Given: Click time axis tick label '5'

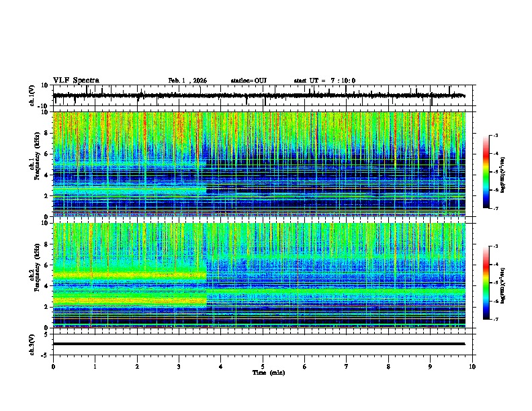Looking at the screenshot, I should click(263, 367).
